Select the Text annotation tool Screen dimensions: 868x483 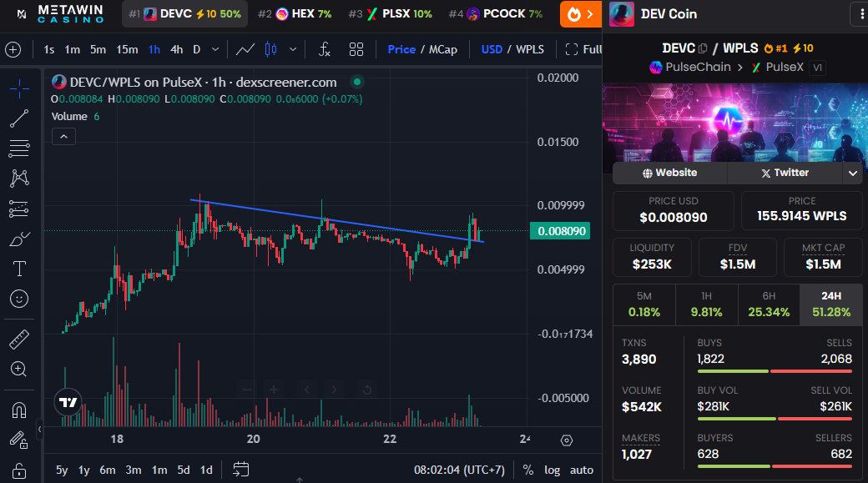tap(19, 269)
